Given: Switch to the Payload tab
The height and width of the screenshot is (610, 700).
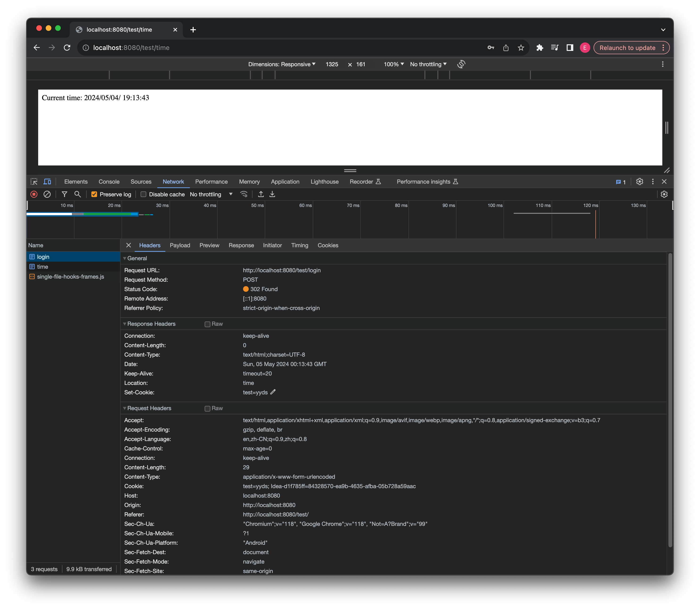Looking at the screenshot, I should tap(180, 245).
